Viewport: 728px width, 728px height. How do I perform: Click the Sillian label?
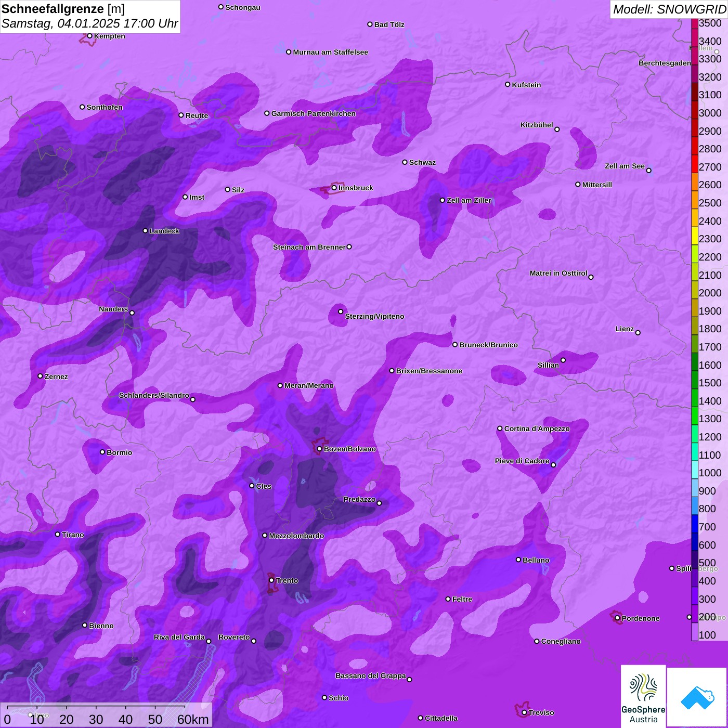548,365
